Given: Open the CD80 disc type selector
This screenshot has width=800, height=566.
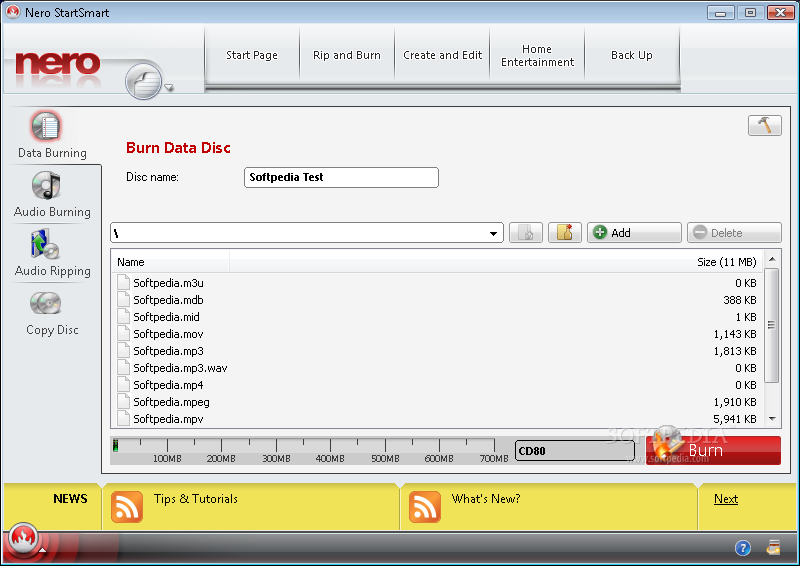Looking at the screenshot, I should coord(574,451).
